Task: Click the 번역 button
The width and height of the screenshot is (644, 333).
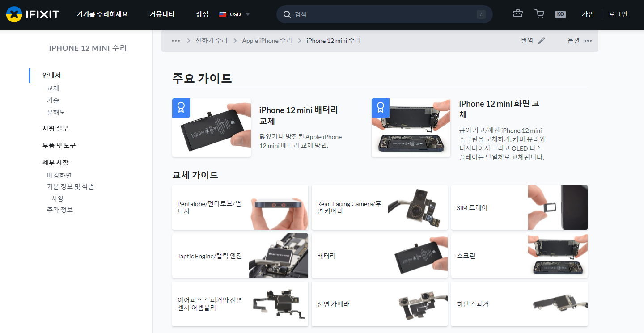Action: [x=527, y=41]
